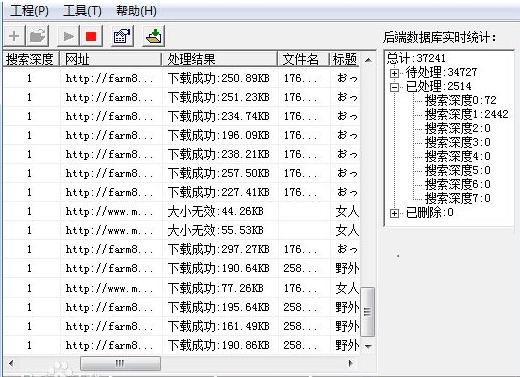Click horizontal scrollbar right arrow
Image resolution: width=520 pixels, height=377 pixels.
pyautogui.click(x=351, y=363)
